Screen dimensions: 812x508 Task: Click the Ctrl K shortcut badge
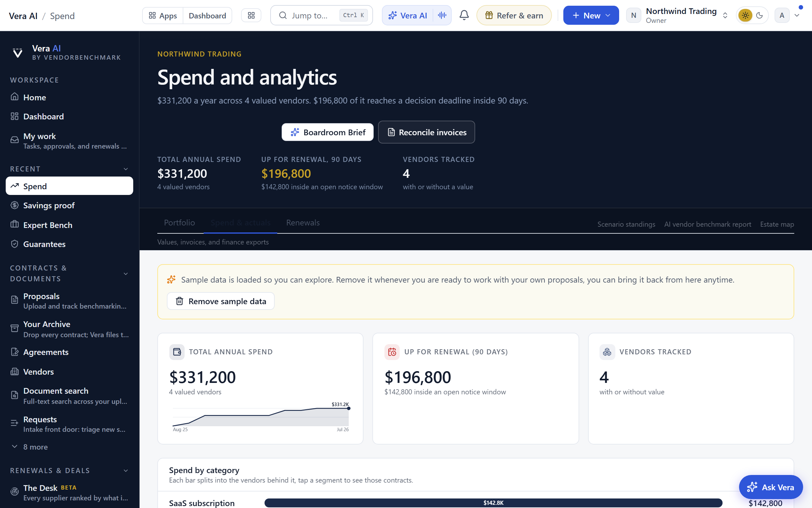coord(353,15)
